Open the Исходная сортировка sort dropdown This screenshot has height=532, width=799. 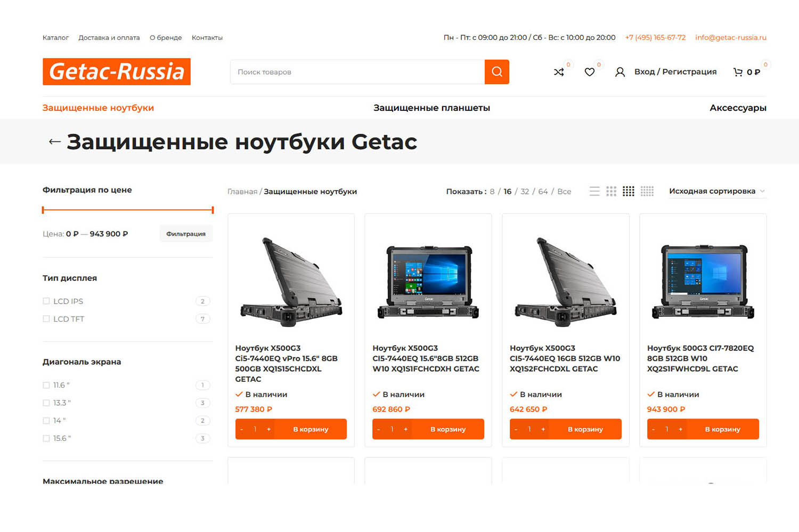pos(717,191)
